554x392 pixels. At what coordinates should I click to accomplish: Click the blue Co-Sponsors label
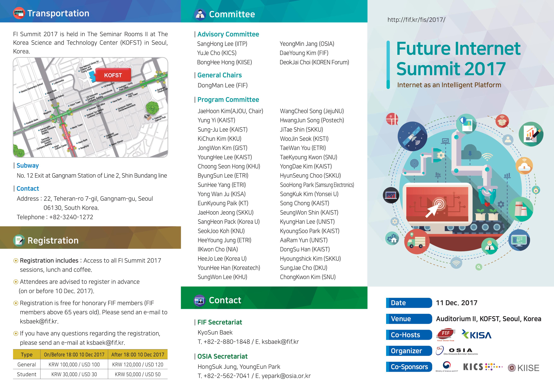(x=409, y=367)
